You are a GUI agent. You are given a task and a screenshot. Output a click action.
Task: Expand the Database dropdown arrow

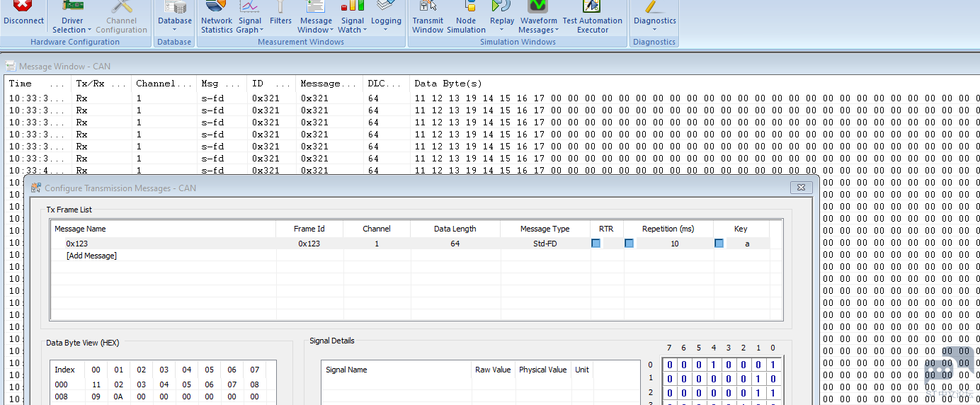click(175, 30)
